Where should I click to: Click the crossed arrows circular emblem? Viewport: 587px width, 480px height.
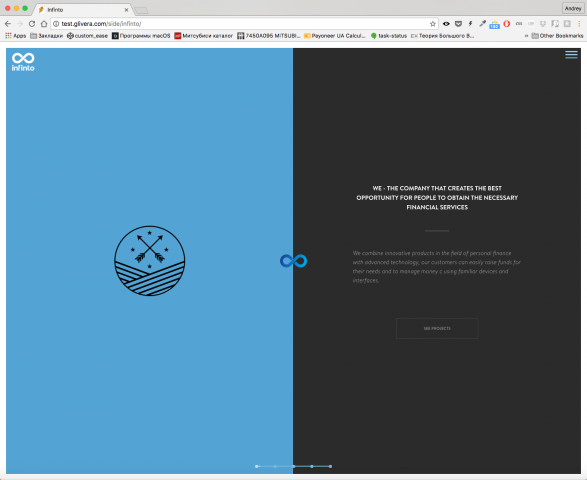[150, 261]
